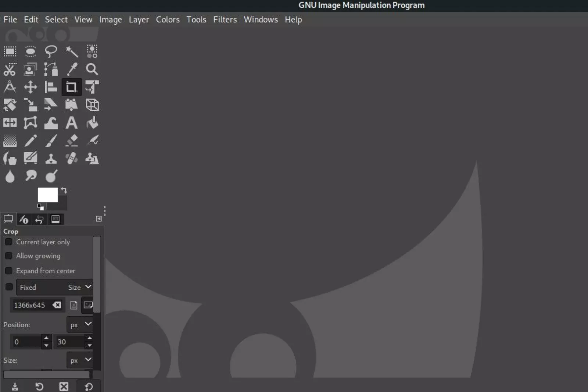Screen dimensions: 588x392
Task: Enable Current layer only option
Action: click(x=8, y=242)
